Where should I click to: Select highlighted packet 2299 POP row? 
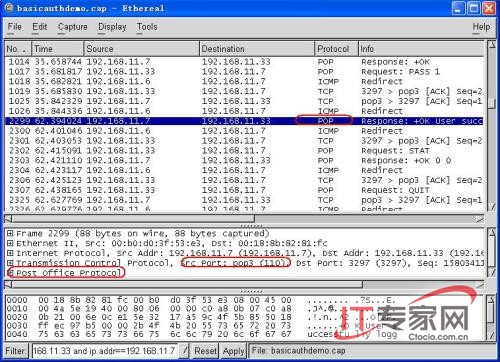(x=244, y=121)
